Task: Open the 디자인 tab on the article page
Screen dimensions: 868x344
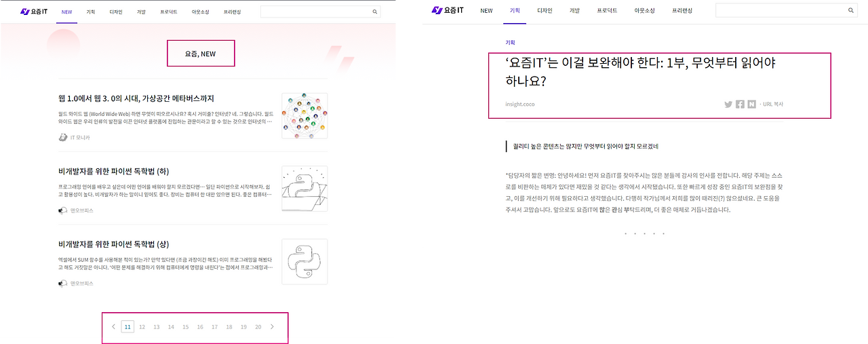Action: [545, 11]
